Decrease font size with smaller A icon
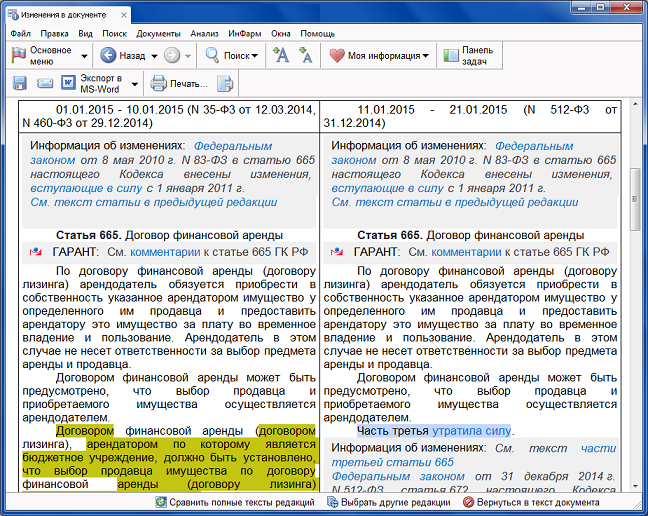648x516 pixels. (306, 56)
